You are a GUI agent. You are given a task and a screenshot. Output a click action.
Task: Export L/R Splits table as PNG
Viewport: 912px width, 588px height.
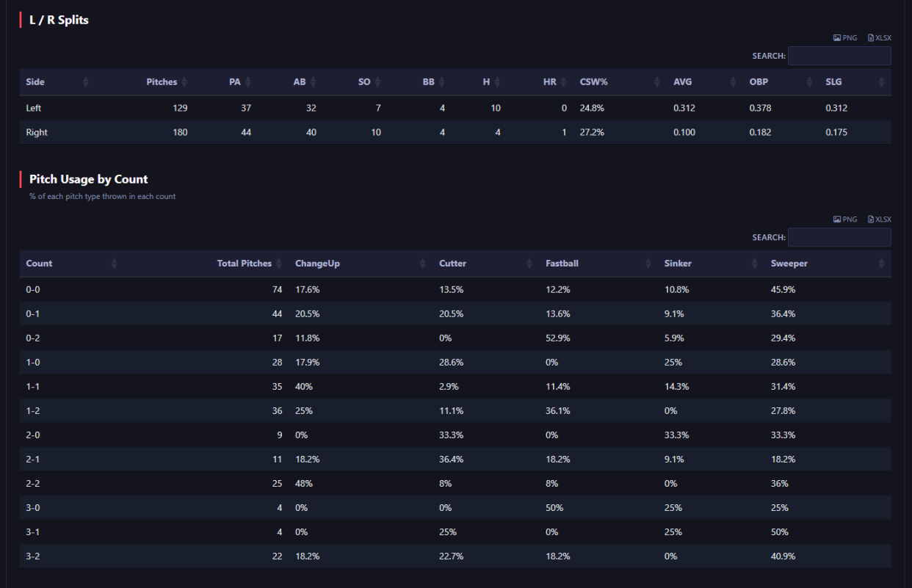[x=845, y=38]
